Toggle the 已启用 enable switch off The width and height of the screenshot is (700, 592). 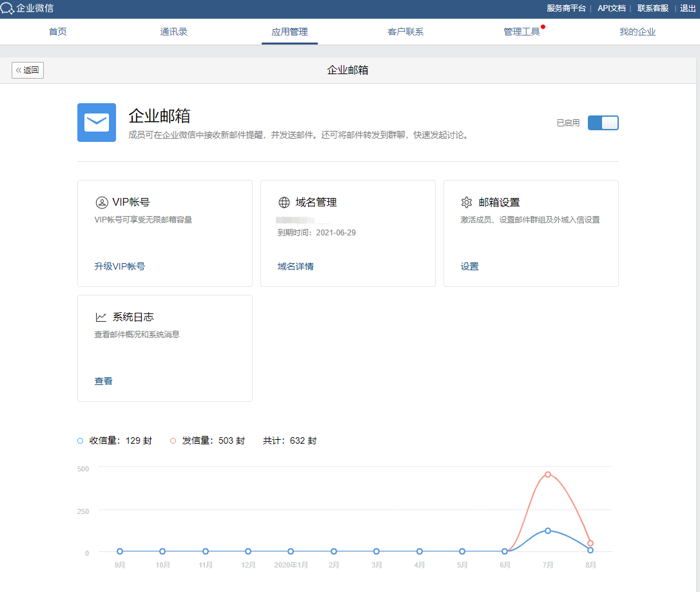click(603, 123)
